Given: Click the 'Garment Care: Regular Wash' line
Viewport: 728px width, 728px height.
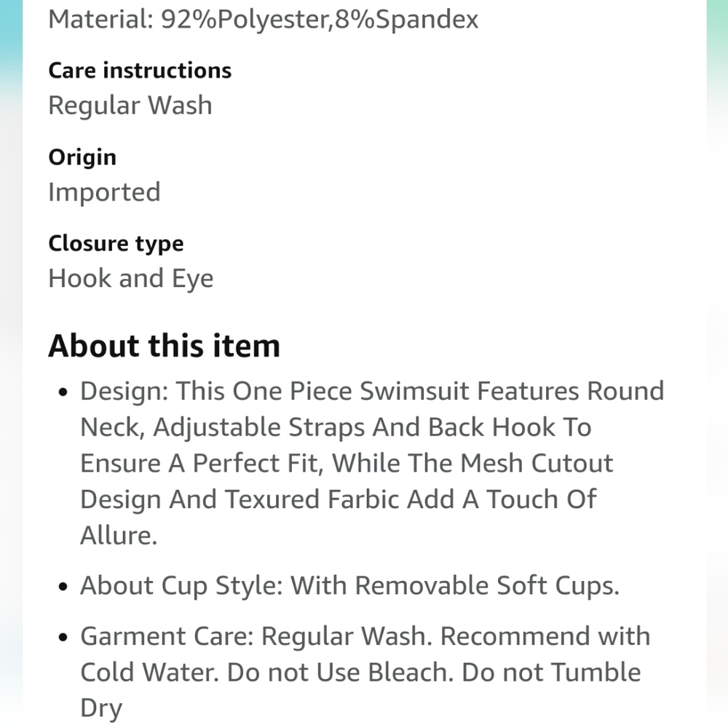Looking at the screenshot, I should pyautogui.click(x=365, y=636).
